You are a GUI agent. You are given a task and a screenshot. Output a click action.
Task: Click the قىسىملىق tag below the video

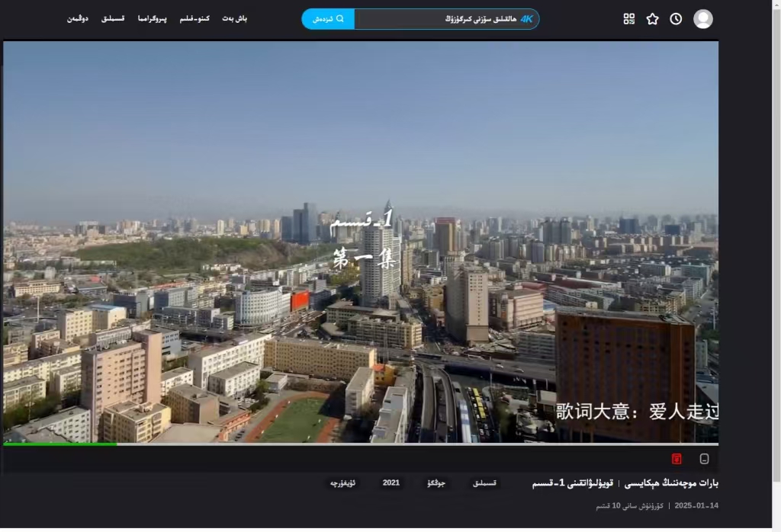click(x=484, y=483)
